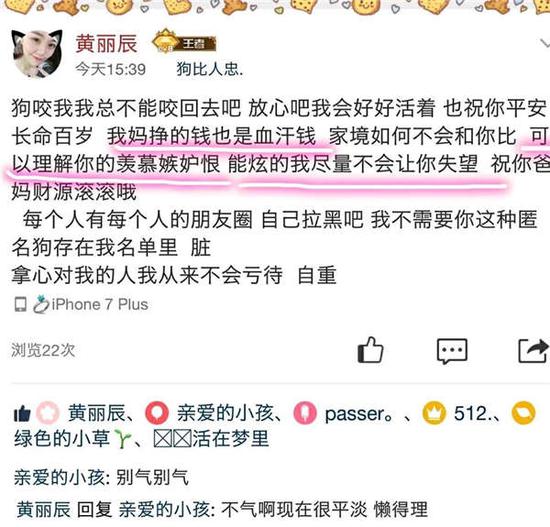Open 亲爱的小孩's avatar in the likes list
The image size is (550, 527).
[157, 412]
